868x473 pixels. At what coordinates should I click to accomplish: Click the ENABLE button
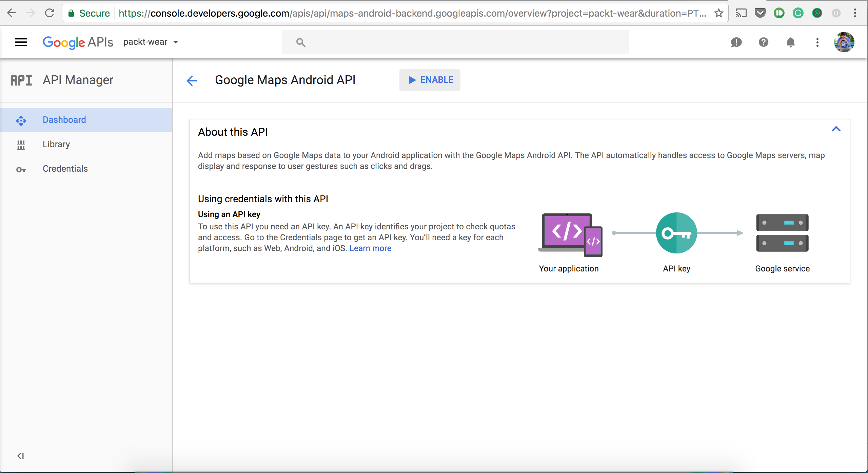point(430,80)
